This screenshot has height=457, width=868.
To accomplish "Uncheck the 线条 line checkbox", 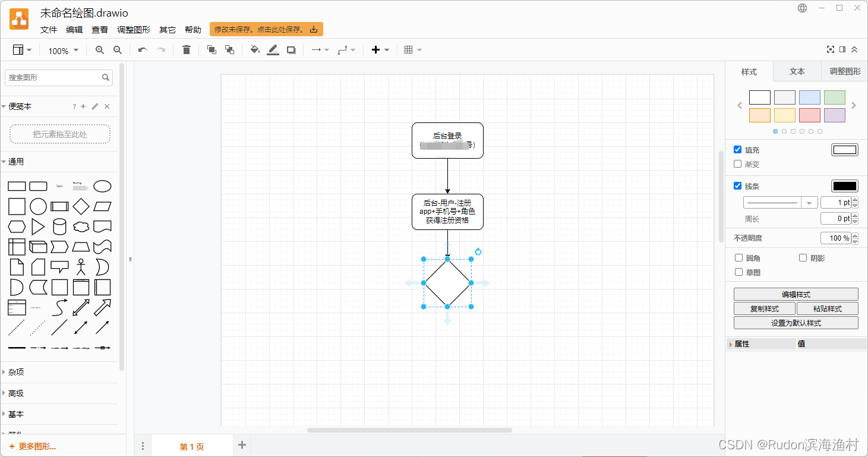I will pos(738,186).
